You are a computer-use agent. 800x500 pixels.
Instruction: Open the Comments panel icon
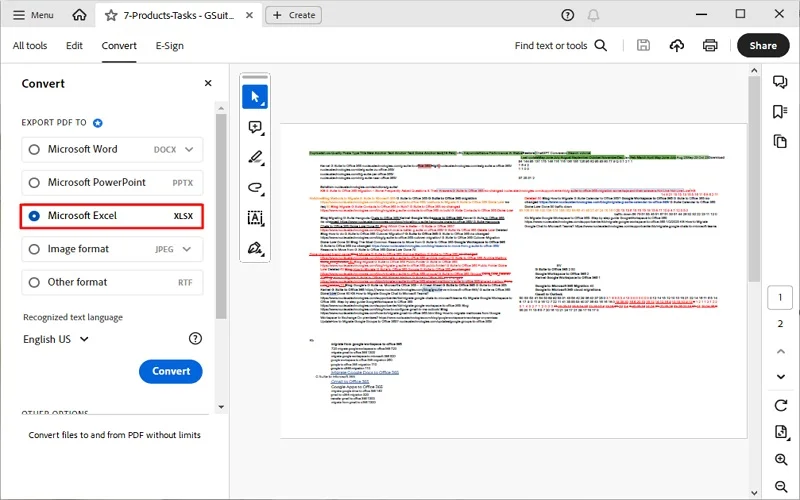click(x=780, y=82)
